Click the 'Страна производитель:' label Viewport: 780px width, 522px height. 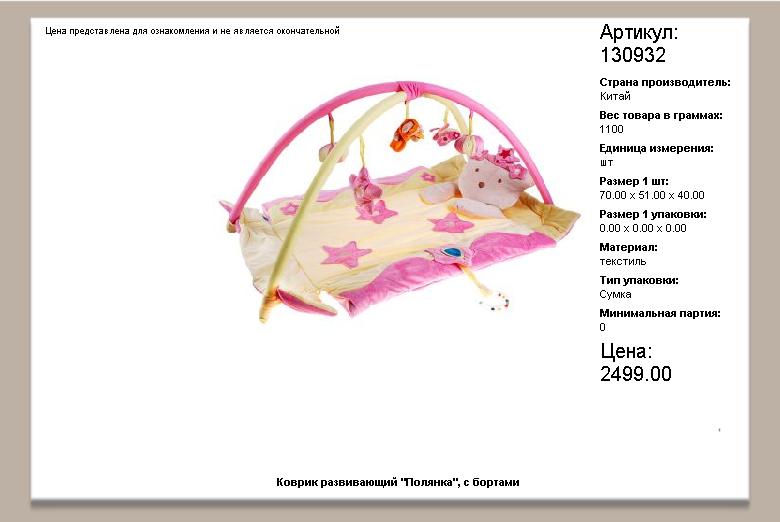(665, 83)
